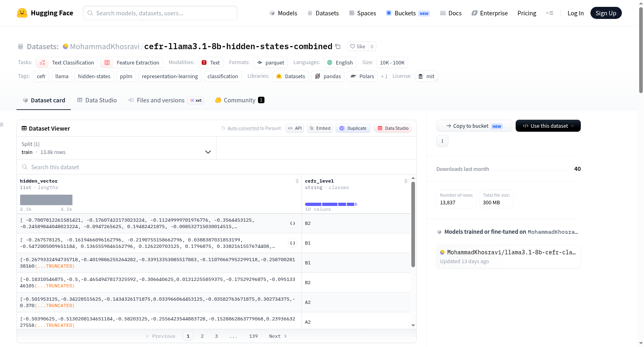Go to Models in top navigation
Screen dimensions: 644x347
point(283,13)
